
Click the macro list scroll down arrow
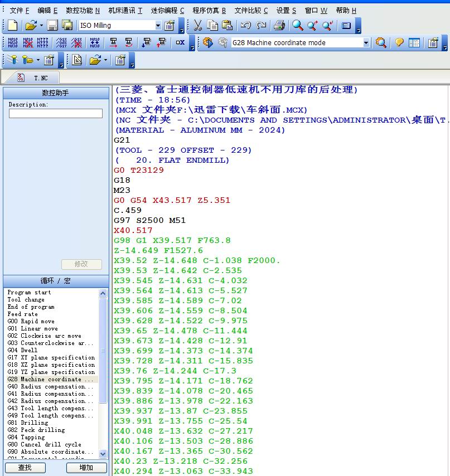coord(103,454)
